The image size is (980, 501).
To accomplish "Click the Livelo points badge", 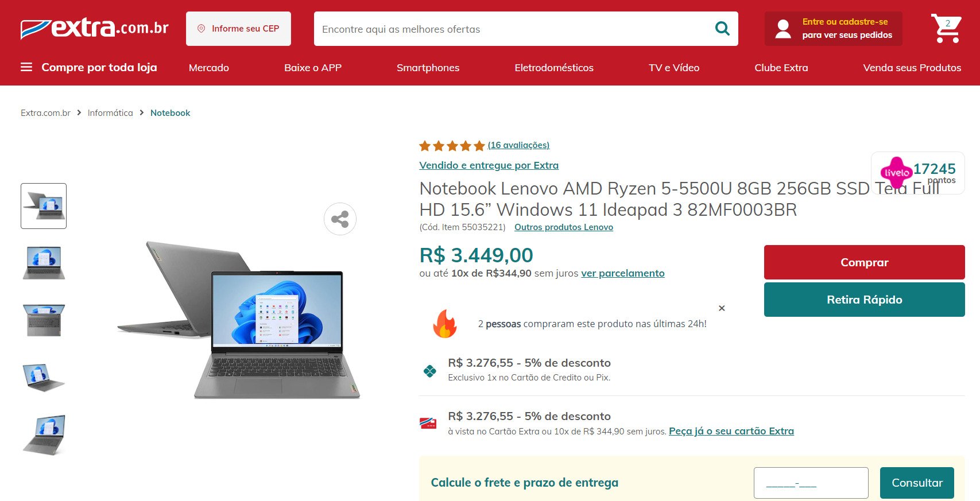I will click(x=917, y=173).
